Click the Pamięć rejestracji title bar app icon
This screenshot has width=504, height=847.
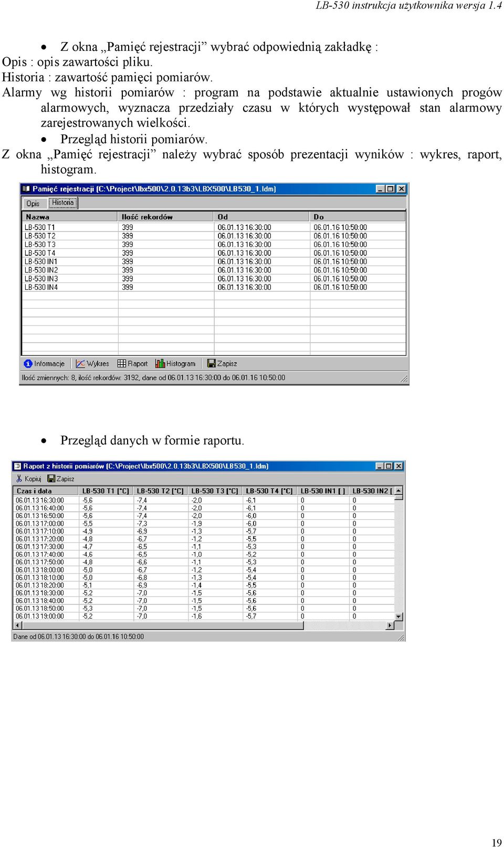[26, 189]
